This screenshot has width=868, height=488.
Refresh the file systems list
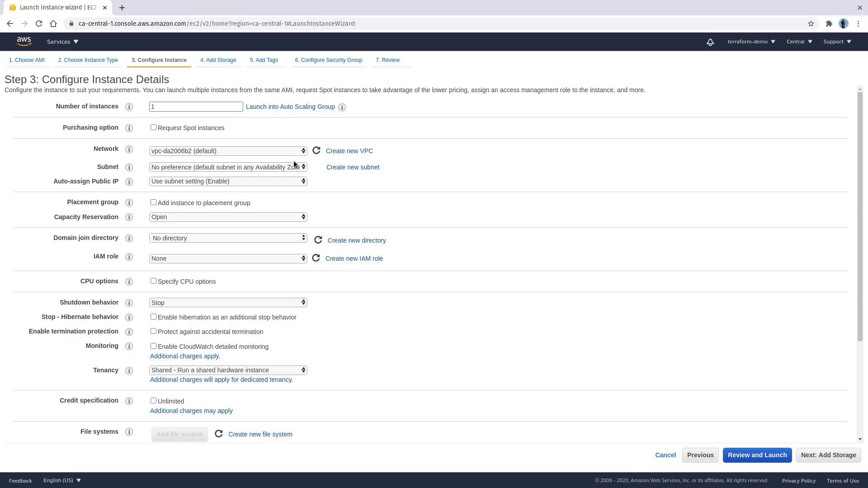pos(219,434)
